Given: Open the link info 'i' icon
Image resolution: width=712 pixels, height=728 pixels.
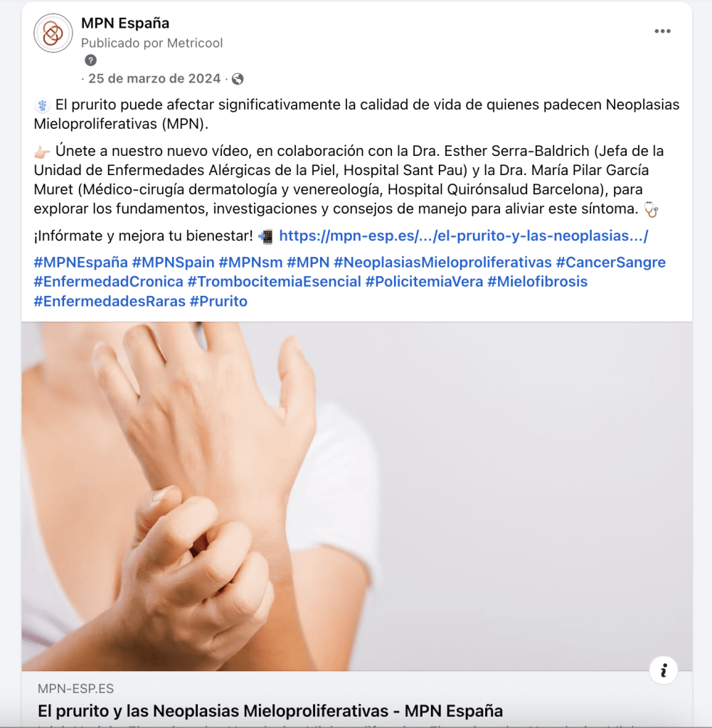Looking at the screenshot, I should [x=664, y=670].
